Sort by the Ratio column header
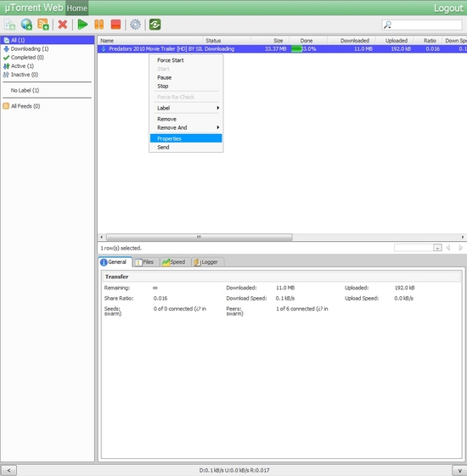Viewport: 467px width, 476px height. pyautogui.click(x=428, y=41)
